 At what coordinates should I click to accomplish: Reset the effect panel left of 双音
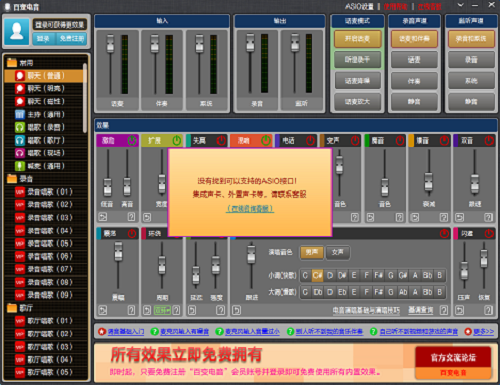click(x=415, y=217)
